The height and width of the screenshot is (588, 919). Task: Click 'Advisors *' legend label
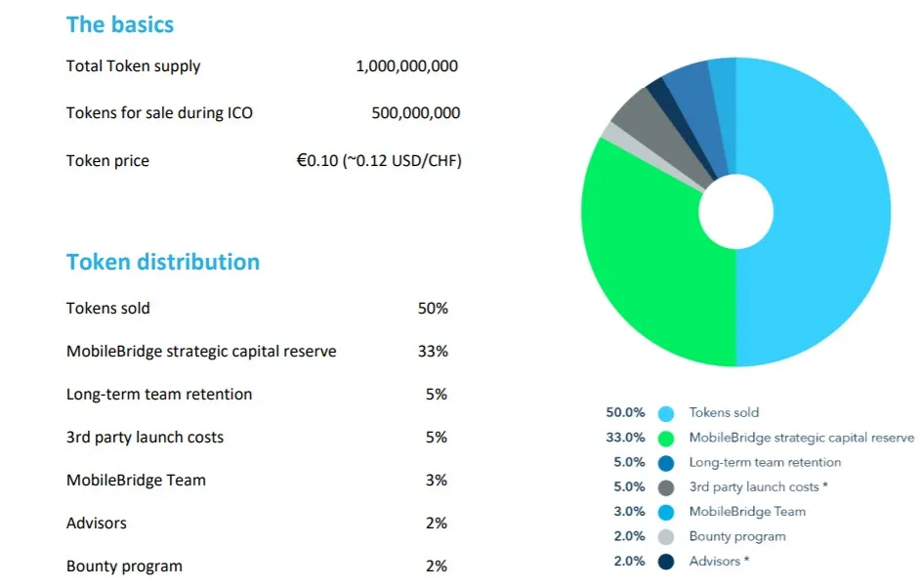[x=719, y=562]
